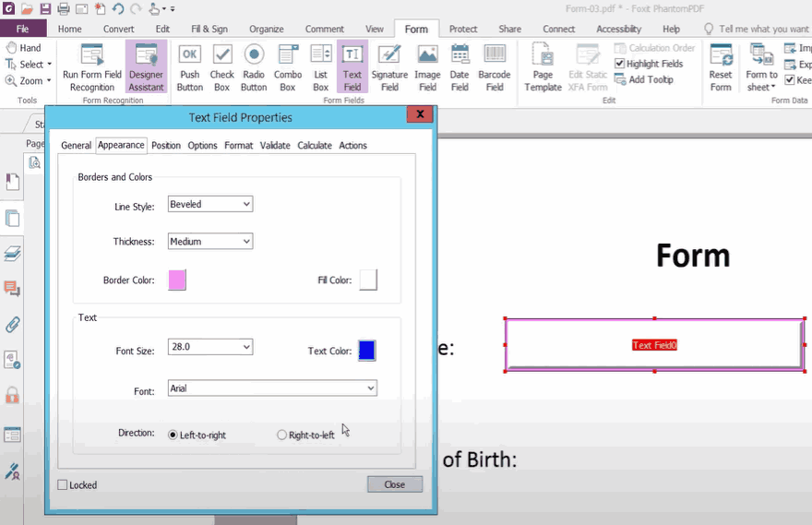812x525 pixels.
Task: Click the Check Box form field tool
Action: 222,67
